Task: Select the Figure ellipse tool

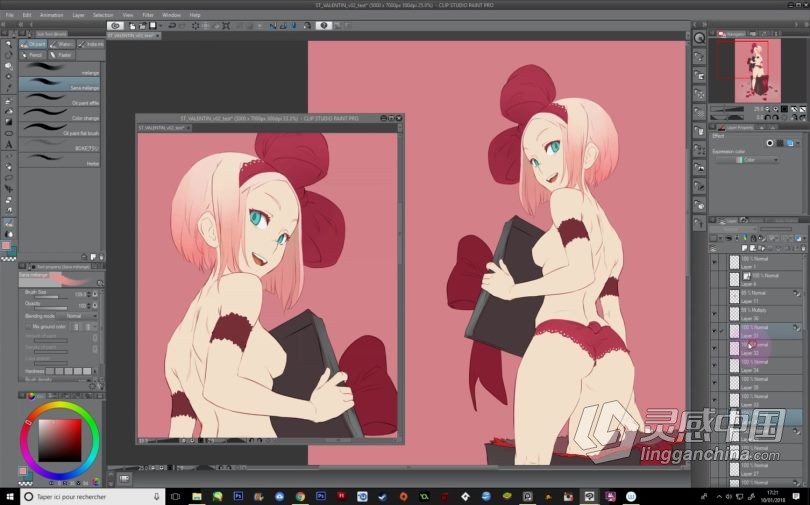Action: click(8, 134)
